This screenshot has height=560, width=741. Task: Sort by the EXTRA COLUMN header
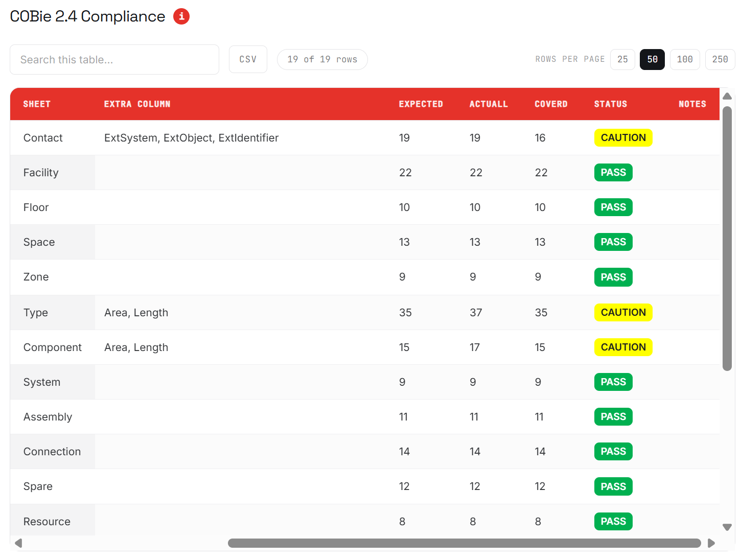[137, 104]
